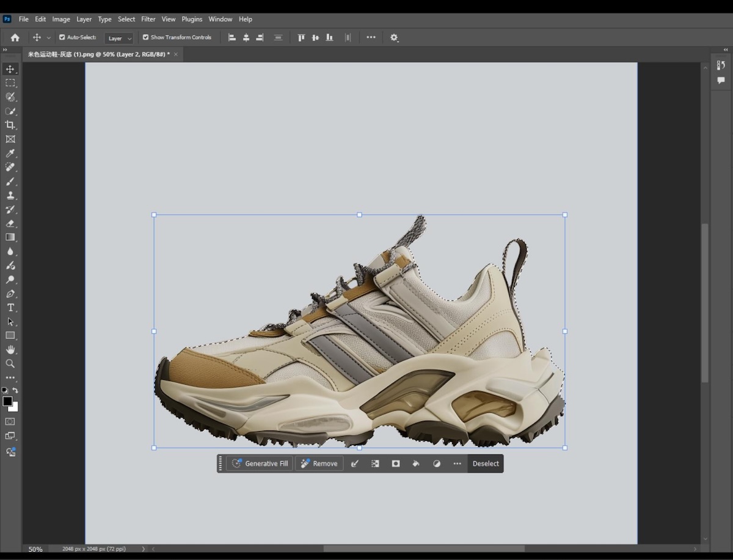Open the Layer menu

pos(84,19)
